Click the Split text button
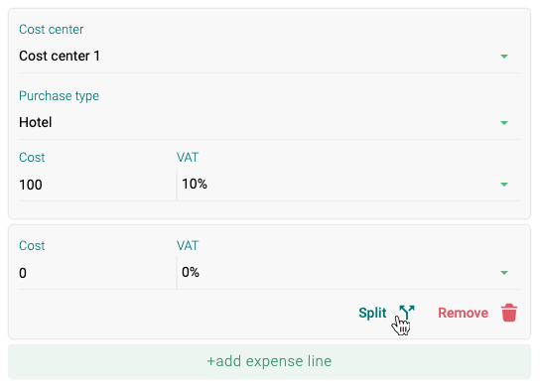Screen dimensions: 540x392 372,314
